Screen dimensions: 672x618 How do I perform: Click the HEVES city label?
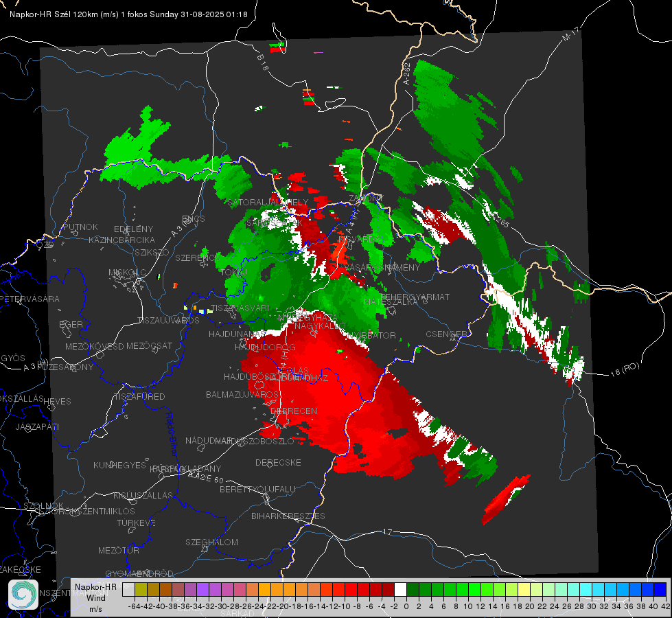[58, 402]
